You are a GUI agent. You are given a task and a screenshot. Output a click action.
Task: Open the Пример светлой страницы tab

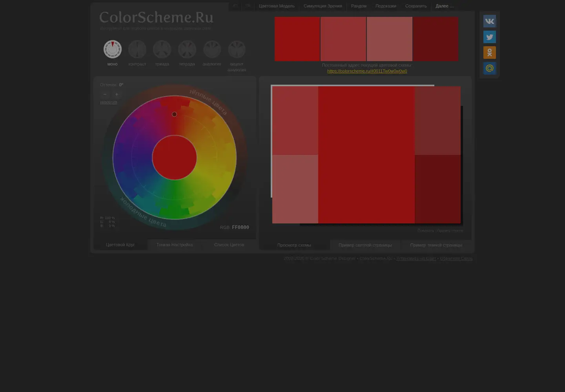(x=365, y=245)
